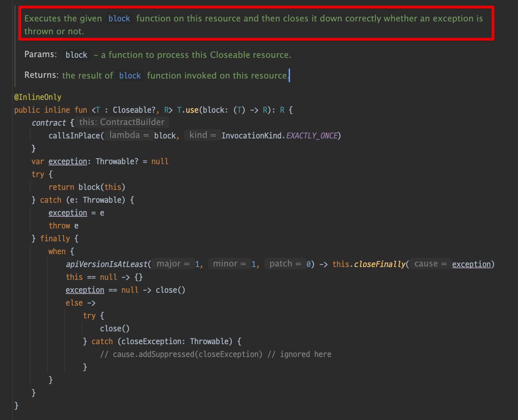This screenshot has width=518, height=420.
Task: Click the "contract" call
Action: (49, 123)
